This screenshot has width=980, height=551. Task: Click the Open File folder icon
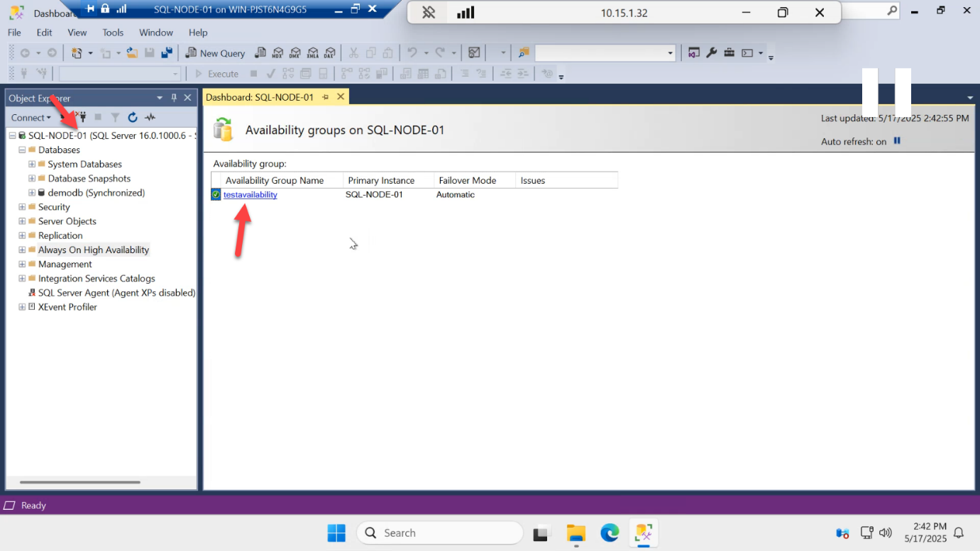click(132, 53)
